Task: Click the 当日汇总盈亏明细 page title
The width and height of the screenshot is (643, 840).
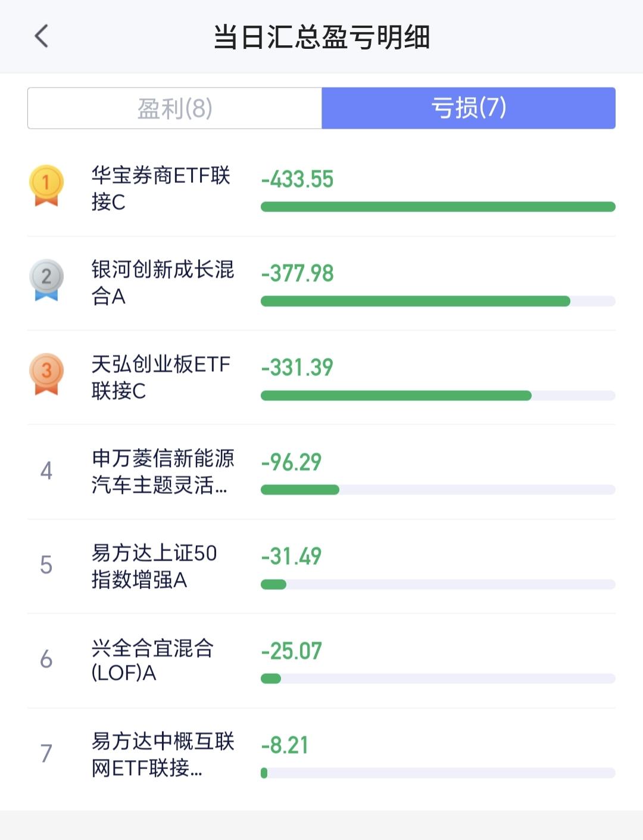Action: pyautogui.click(x=321, y=37)
